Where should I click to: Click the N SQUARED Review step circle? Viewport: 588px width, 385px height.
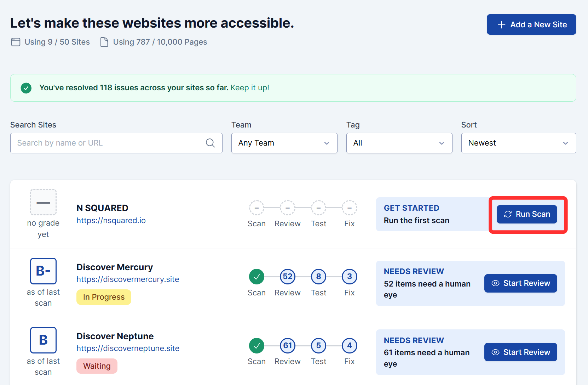tap(288, 208)
